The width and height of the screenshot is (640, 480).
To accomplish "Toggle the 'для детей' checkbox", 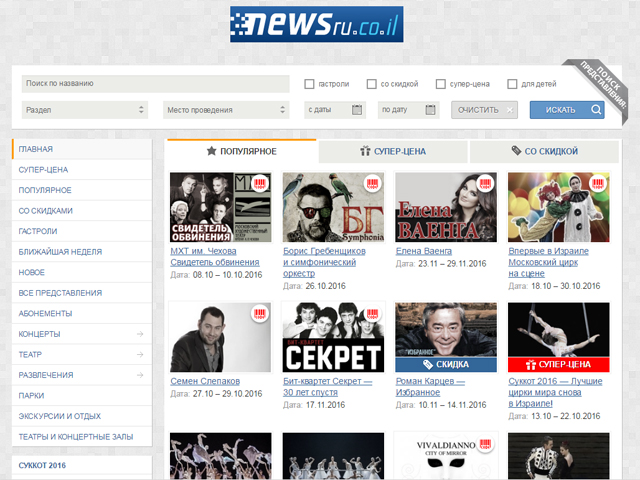I will (x=512, y=84).
